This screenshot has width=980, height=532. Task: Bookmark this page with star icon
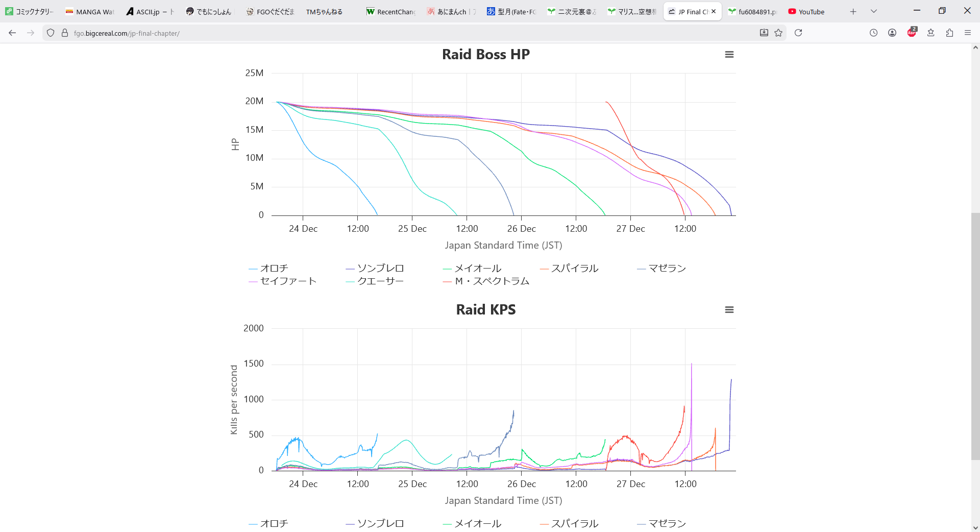pyautogui.click(x=778, y=33)
